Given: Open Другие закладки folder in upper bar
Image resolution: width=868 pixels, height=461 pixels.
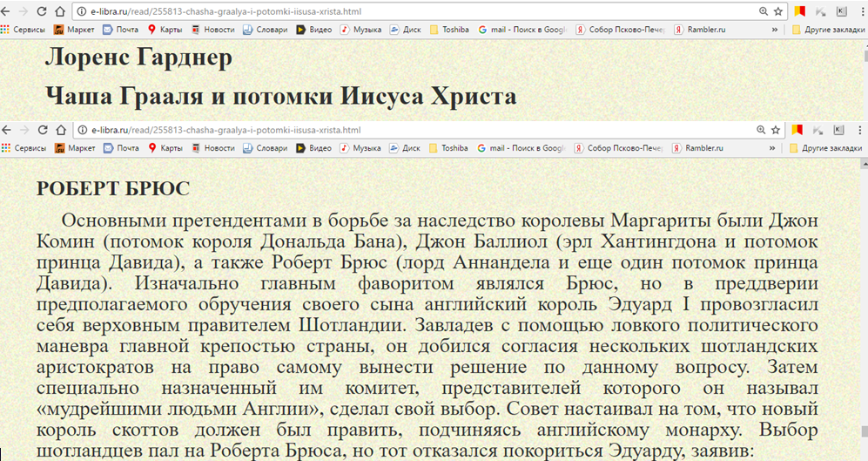Looking at the screenshot, I should click(x=828, y=30).
